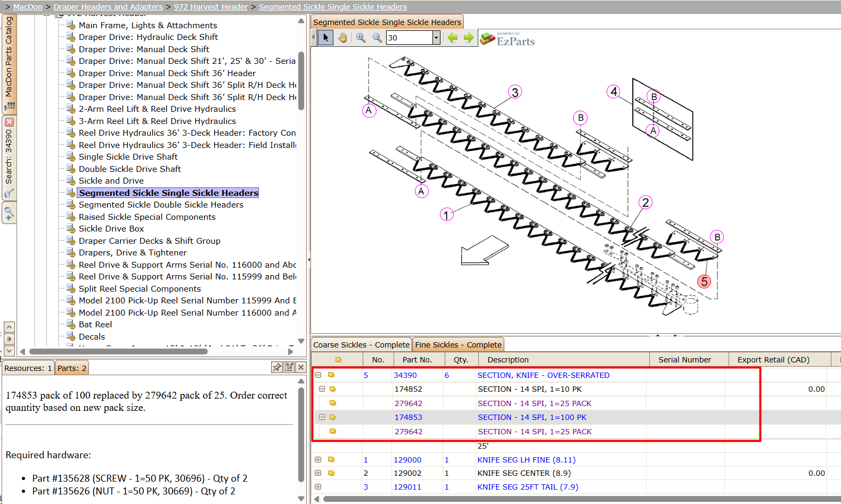Click the zoom value field showing 30
This screenshot has width=841, height=504.
pos(409,38)
